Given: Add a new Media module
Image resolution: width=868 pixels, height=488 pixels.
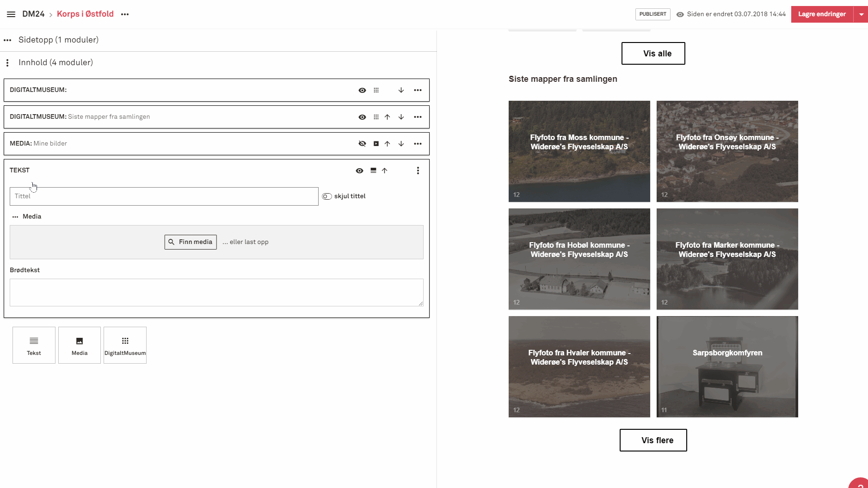Looking at the screenshot, I should pos(80,345).
